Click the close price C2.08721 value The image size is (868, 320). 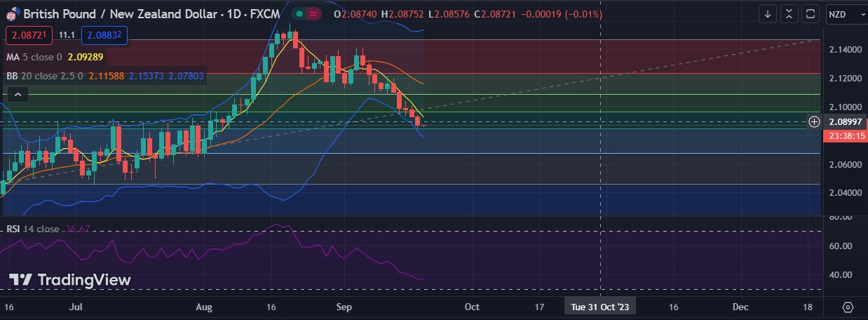[x=495, y=14]
